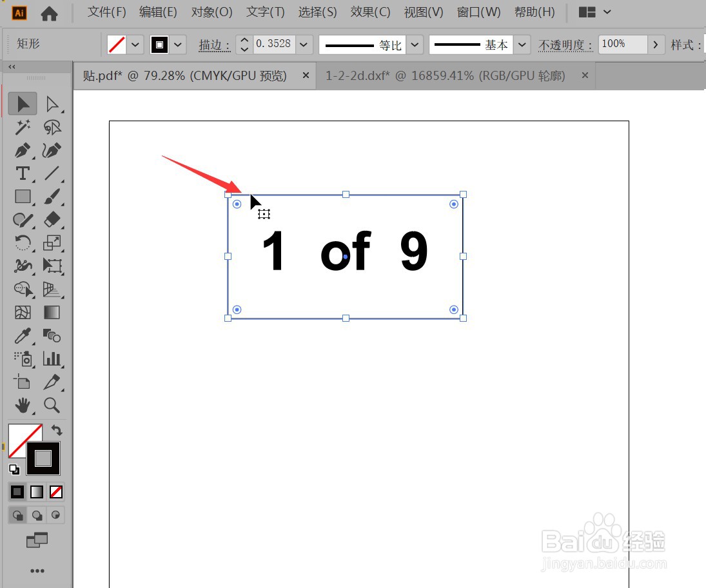
Task: Pick the Mesh tool
Action: 23,313
